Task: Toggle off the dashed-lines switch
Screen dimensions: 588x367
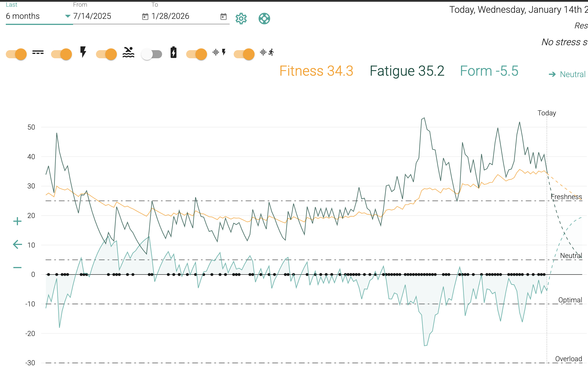Action: (x=17, y=54)
